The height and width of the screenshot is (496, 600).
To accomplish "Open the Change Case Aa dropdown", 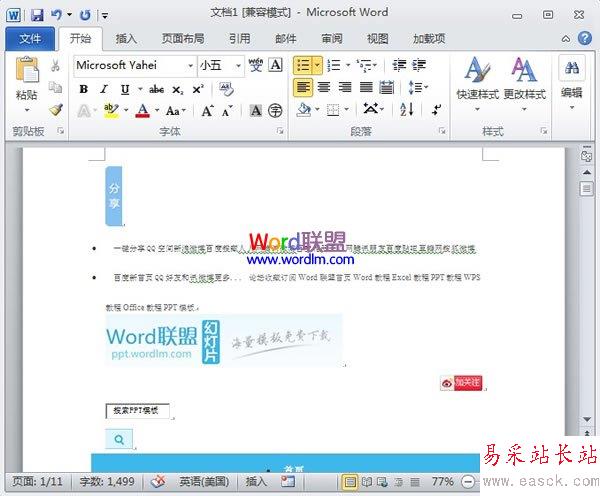I will pyautogui.click(x=176, y=111).
